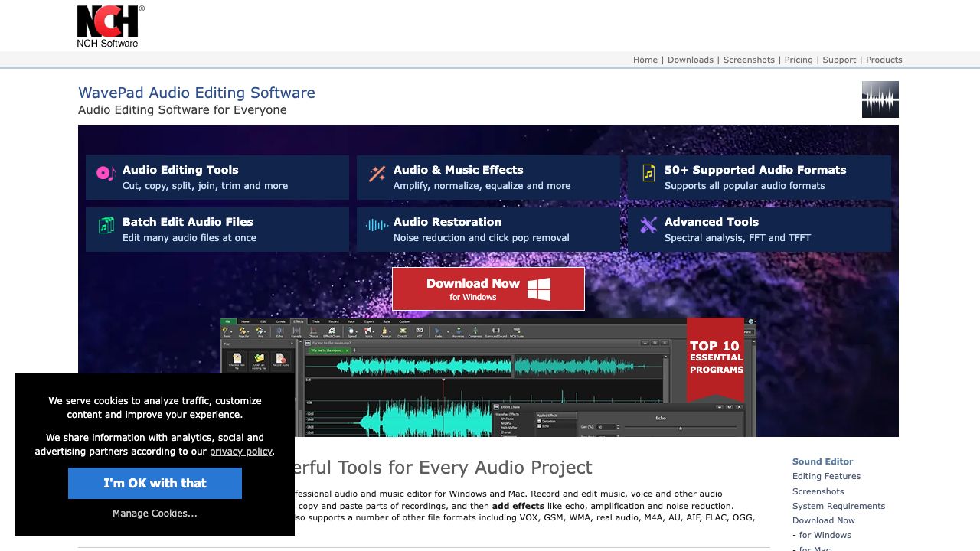The width and height of the screenshot is (980, 551).
Task: Click the Audio Editing Tools disc icon
Action: point(106,173)
